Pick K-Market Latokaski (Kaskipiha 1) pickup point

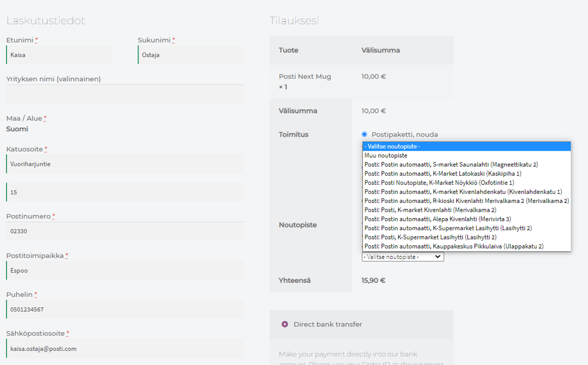467,174
